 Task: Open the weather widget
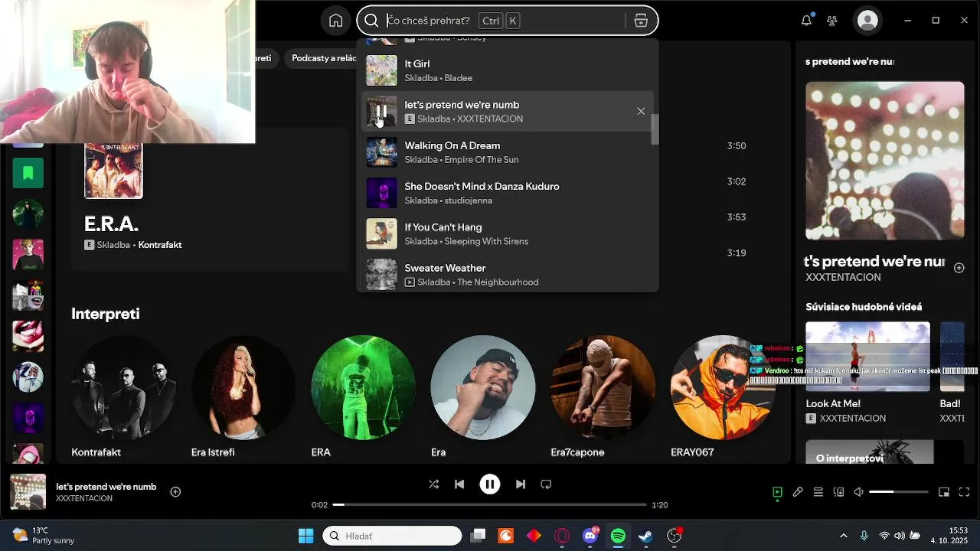43,536
